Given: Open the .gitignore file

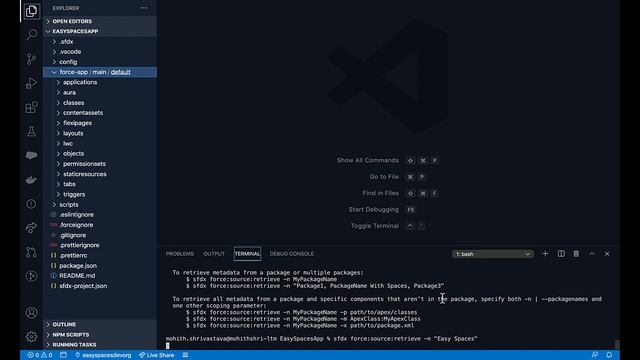Looking at the screenshot, I should coord(100,235).
